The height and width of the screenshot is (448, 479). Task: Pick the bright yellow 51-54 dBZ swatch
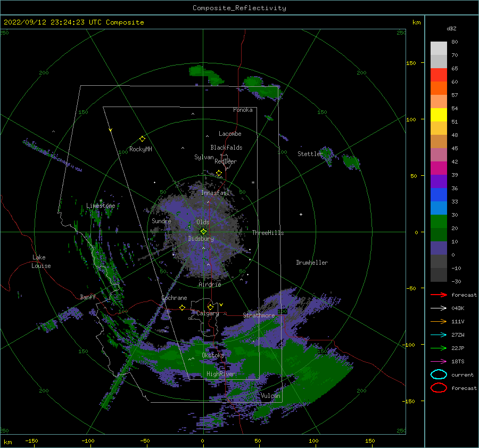pyautogui.click(x=439, y=115)
